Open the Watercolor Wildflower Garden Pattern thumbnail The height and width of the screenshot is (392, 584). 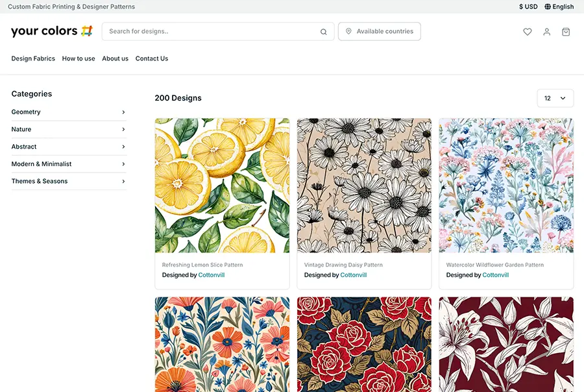[506, 186]
